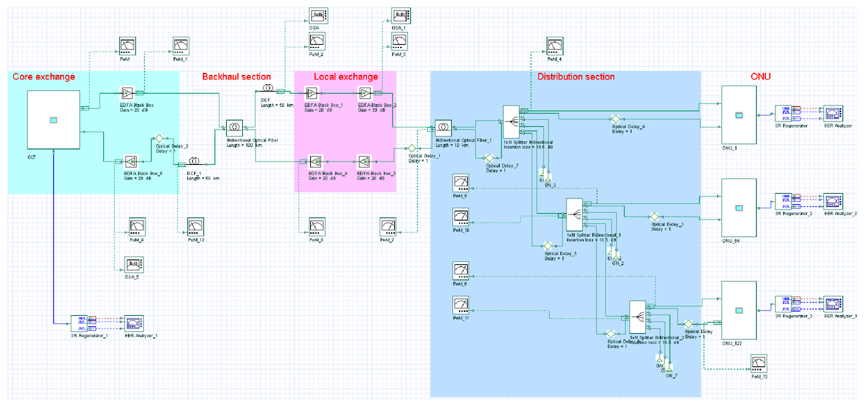Click the 'Distribution section' label
This screenshot has height=412, width=868.
click(576, 77)
